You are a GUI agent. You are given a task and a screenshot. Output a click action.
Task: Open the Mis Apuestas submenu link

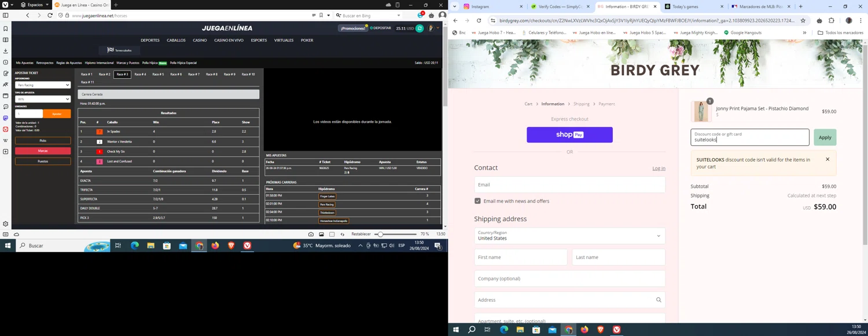click(x=24, y=63)
